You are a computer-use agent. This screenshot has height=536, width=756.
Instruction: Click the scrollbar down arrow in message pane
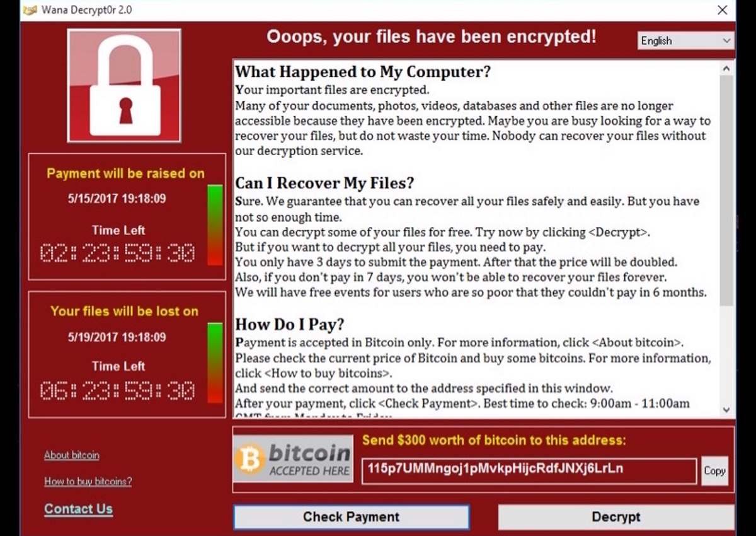726,410
